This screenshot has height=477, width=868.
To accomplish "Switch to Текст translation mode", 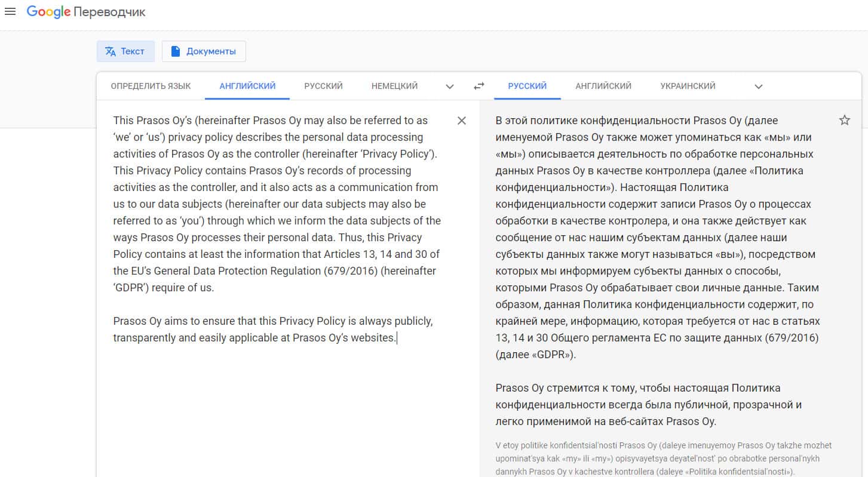I will [132, 51].
